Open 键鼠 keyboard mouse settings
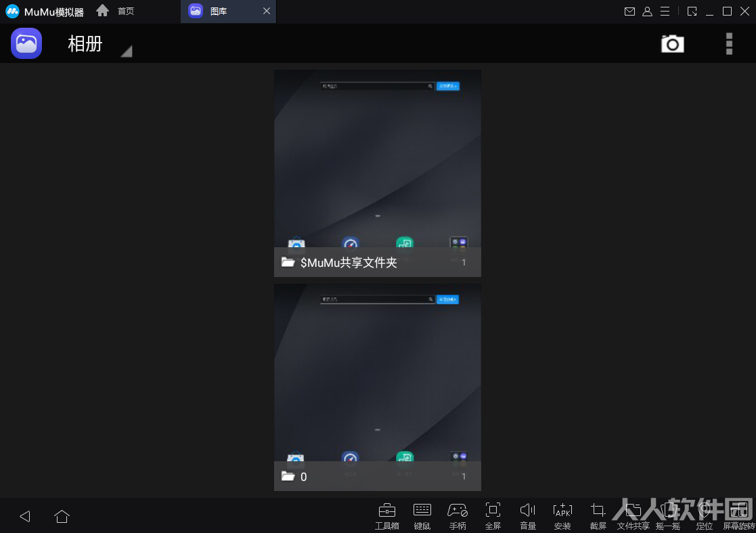The height and width of the screenshot is (533, 756). 422,516
